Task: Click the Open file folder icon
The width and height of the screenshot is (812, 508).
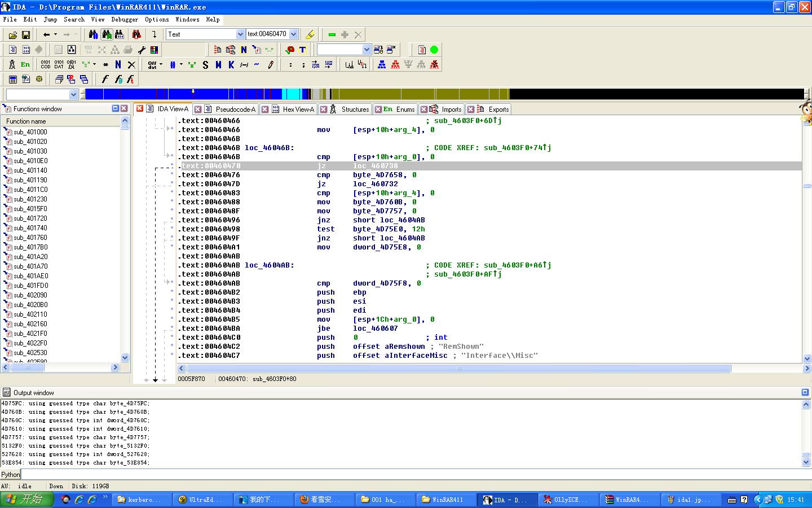Action: coord(12,35)
